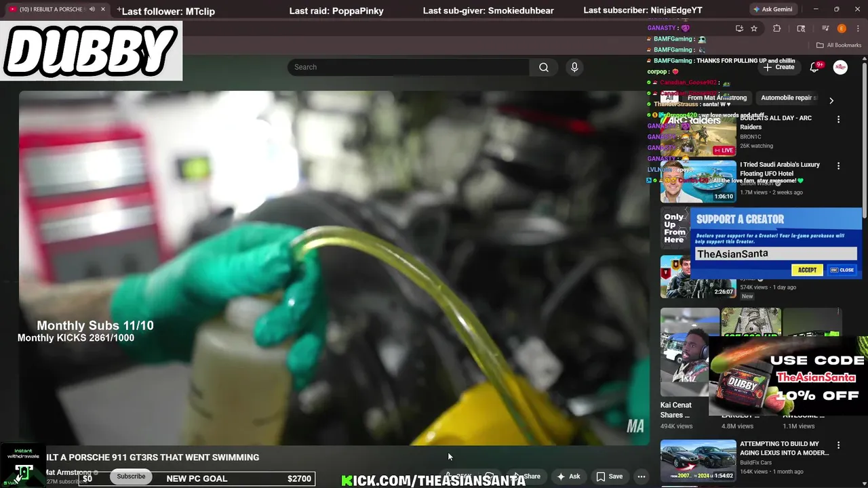
Task: Open a new browser tab
Action: (119, 9)
